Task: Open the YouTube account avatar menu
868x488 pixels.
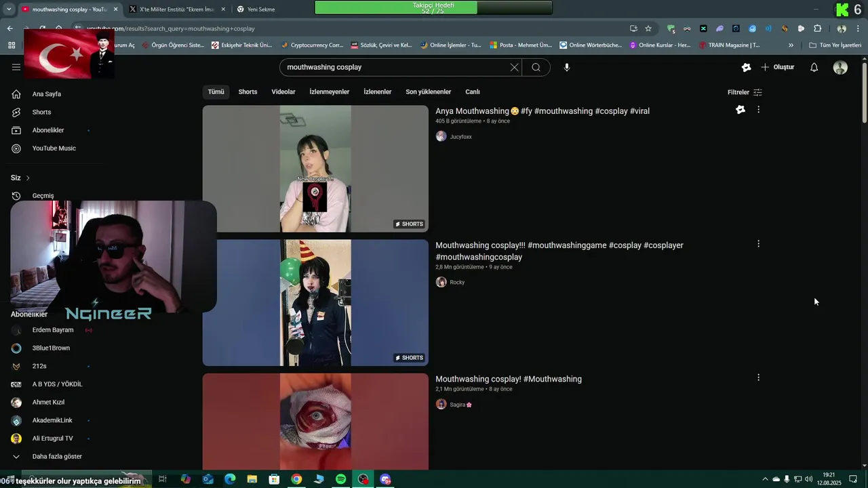Action: click(x=840, y=67)
